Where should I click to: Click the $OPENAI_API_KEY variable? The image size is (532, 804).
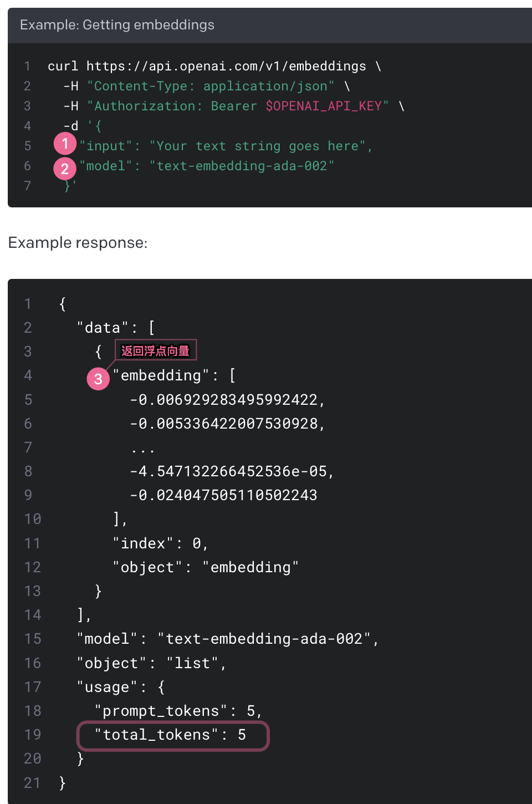tap(324, 106)
